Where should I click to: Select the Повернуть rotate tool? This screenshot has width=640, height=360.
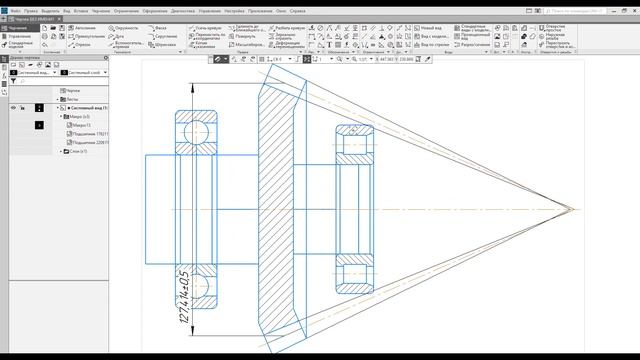coord(242,36)
